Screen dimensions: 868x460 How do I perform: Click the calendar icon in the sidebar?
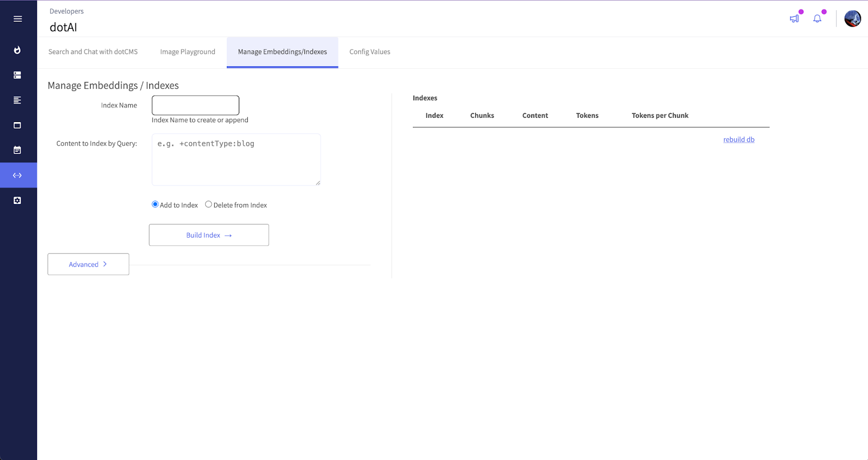pos(17,150)
